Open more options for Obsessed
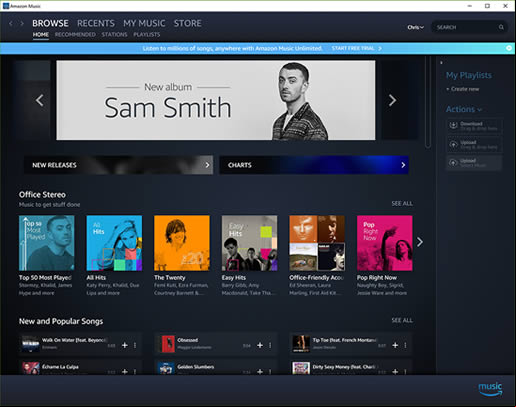Screen dimensions: 516x407 (x=270, y=345)
